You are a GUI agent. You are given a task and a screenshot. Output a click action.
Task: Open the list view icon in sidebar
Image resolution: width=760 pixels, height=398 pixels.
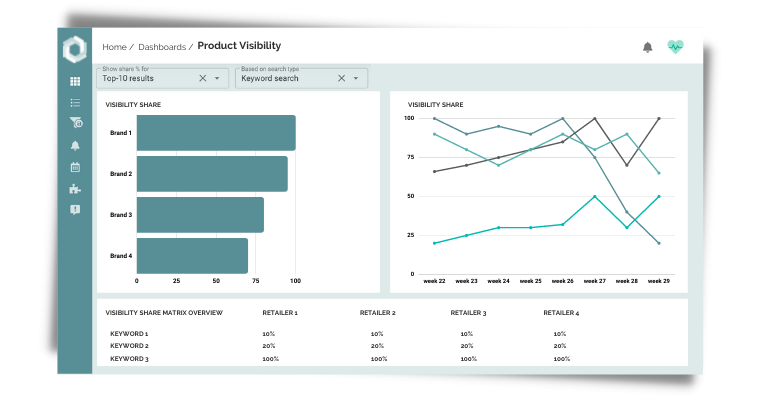[x=75, y=102]
